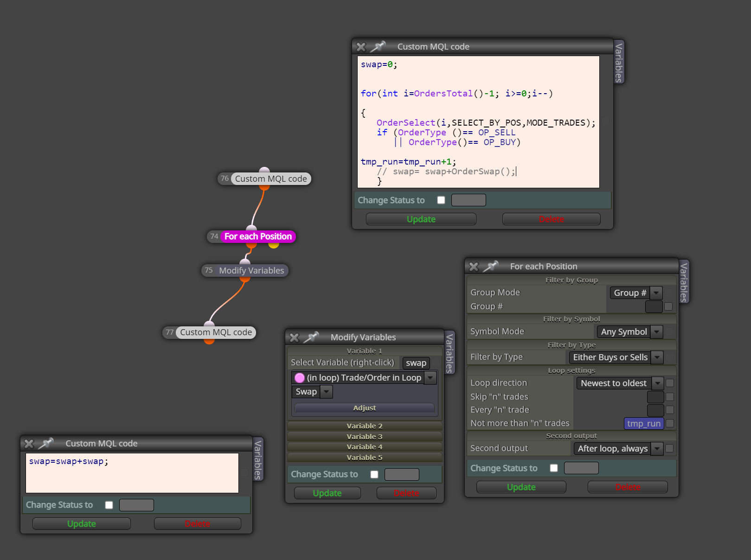The image size is (751, 560).
Task: Open the Group Mode dropdown
Action: pyautogui.click(x=636, y=293)
